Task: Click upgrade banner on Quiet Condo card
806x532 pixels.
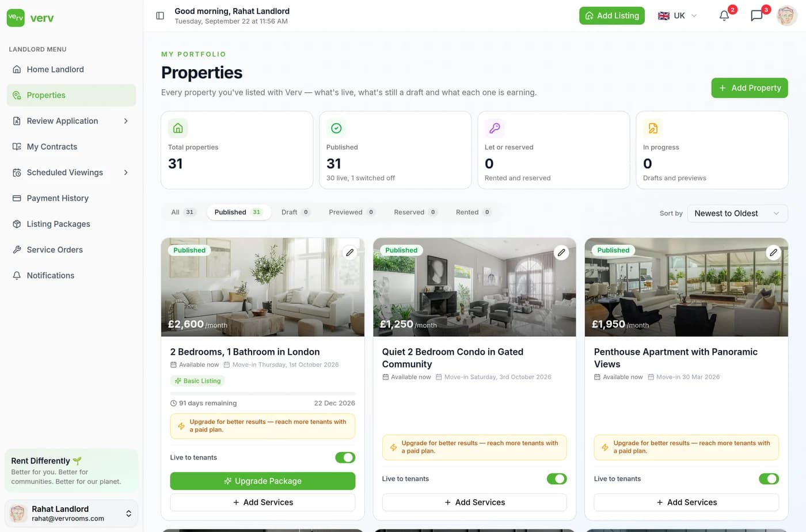Action: pos(474,447)
